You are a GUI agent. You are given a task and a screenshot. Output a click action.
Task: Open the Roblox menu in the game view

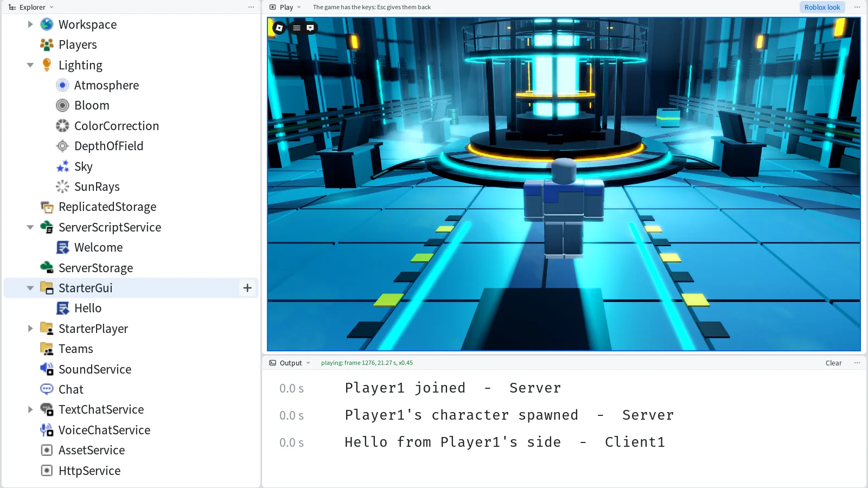pos(279,28)
